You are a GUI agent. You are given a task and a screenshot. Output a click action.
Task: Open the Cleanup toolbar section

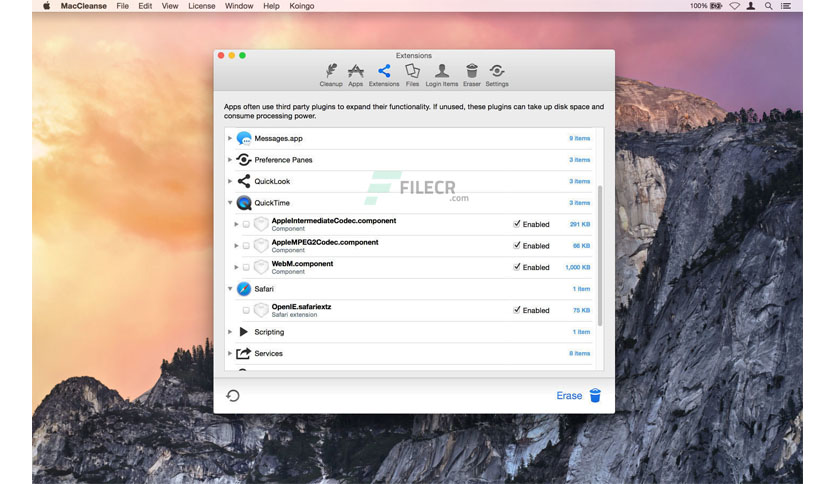tap(331, 75)
